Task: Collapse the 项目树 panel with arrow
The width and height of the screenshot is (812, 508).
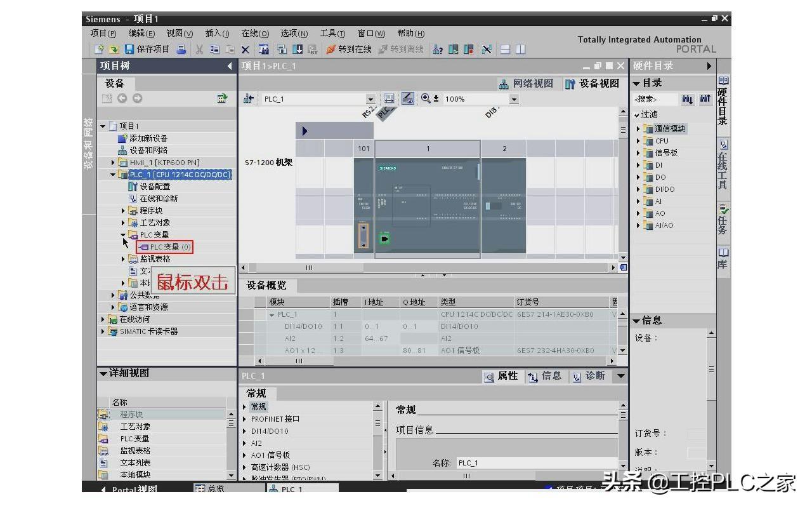Action: click(230, 66)
